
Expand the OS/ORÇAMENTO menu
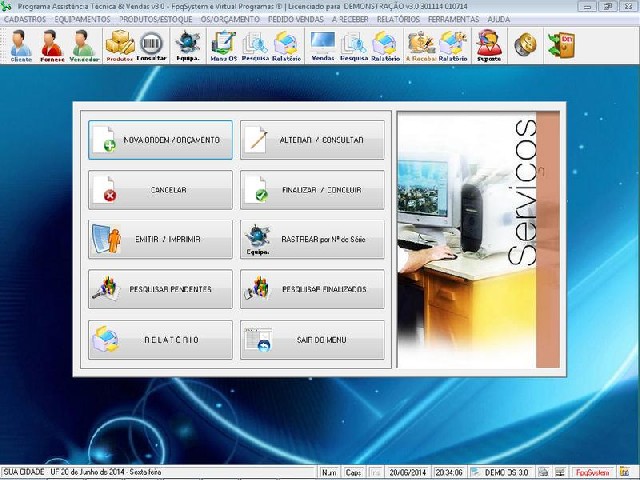pyautogui.click(x=231, y=19)
